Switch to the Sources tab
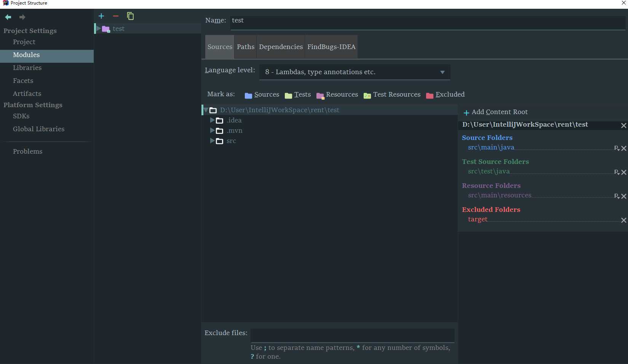Viewport: 628px width, 364px height. pyautogui.click(x=220, y=47)
